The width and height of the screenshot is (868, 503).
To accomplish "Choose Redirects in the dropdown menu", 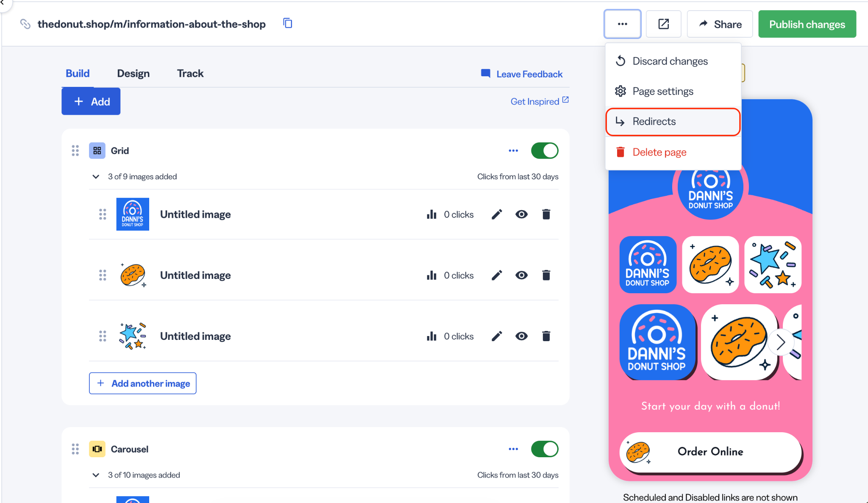I will click(x=673, y=122).
